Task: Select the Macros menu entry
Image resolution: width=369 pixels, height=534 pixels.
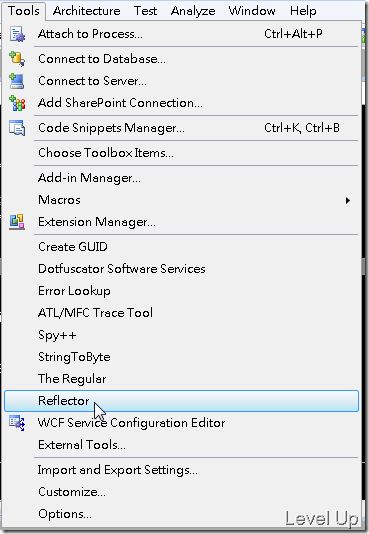Action: click(x=181, y=200)
